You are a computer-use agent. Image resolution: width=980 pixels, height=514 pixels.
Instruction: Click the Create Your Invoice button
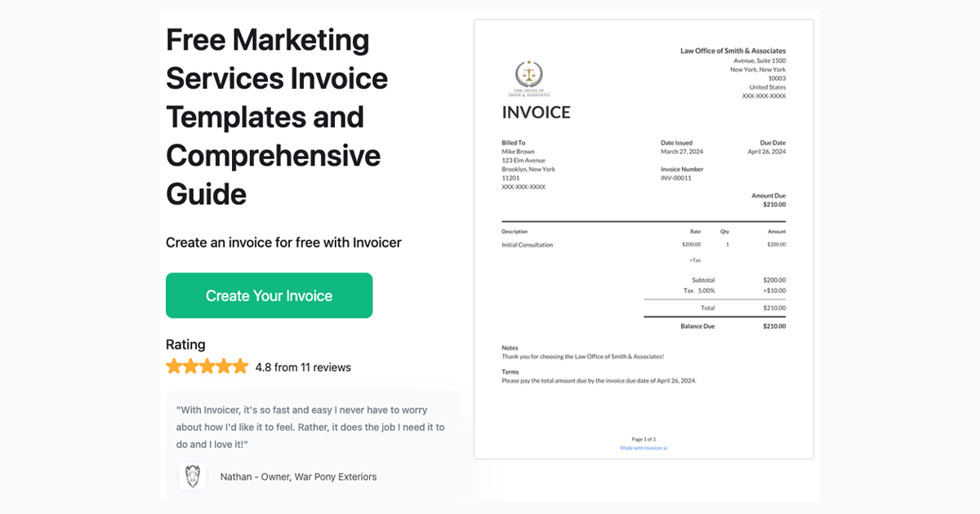coord(269,295)
